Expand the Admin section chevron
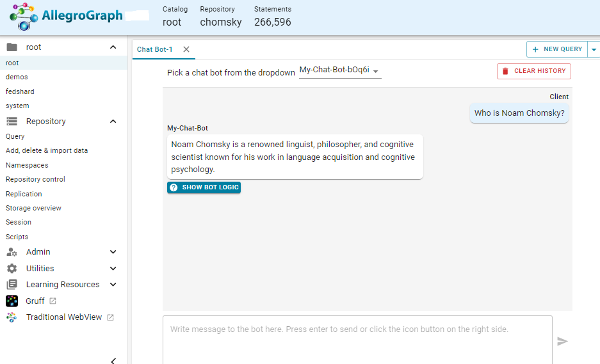The image size is (600, 364). point(113,252)
